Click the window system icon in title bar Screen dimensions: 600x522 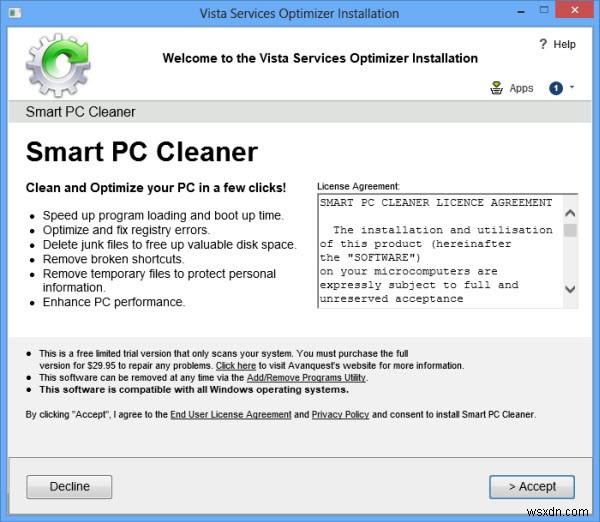point(15,13)
